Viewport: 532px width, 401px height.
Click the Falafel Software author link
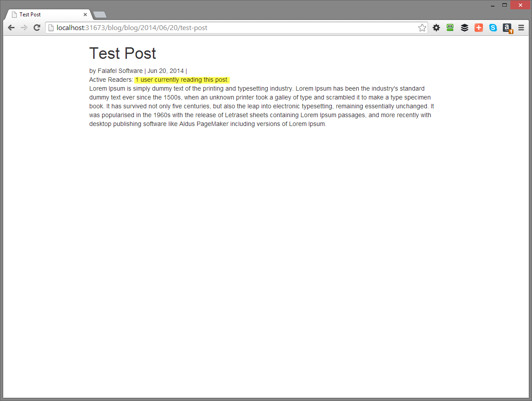[119, 71]
